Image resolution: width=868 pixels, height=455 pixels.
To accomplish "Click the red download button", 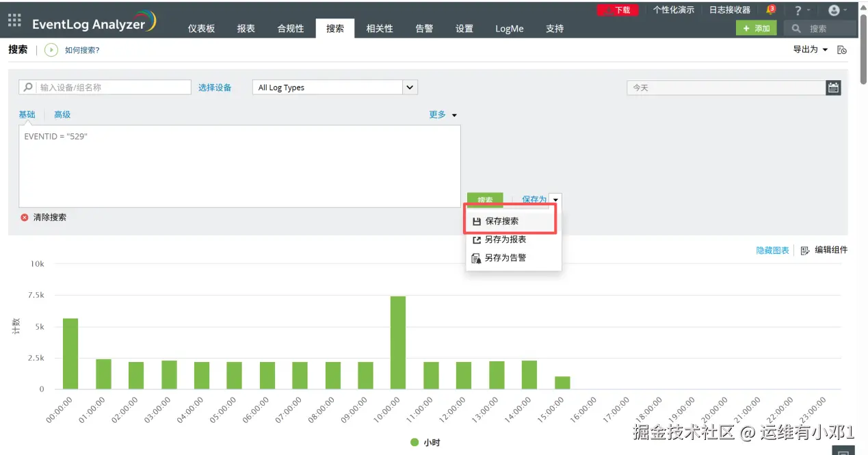I will (618, 10).
